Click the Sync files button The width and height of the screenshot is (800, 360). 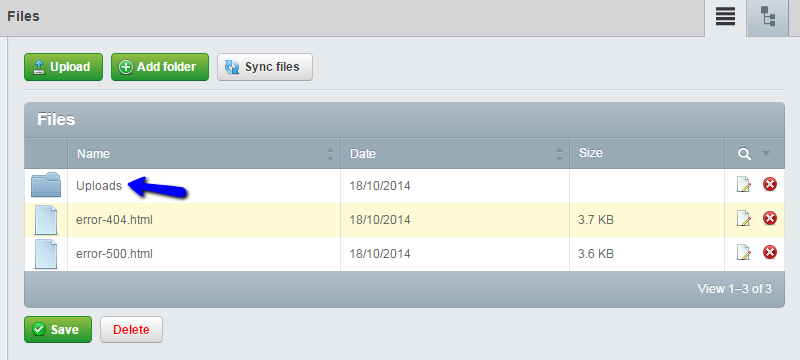click(265, 67)
